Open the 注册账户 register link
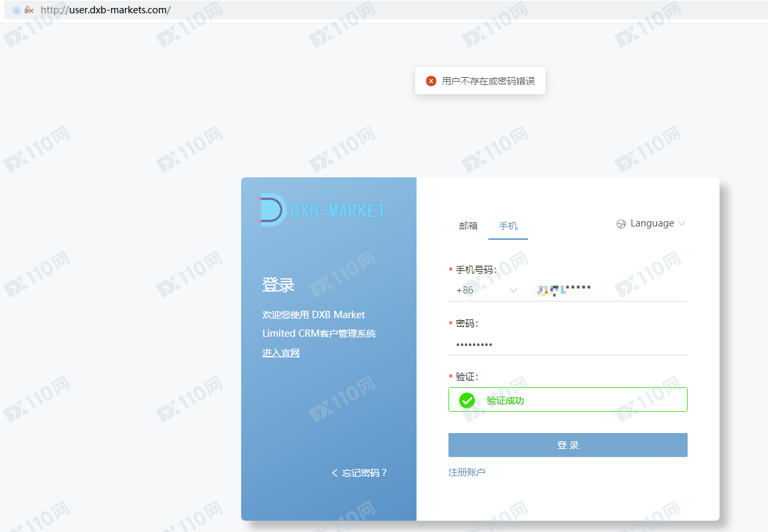The image size is (768, 532). click(467, 472)
